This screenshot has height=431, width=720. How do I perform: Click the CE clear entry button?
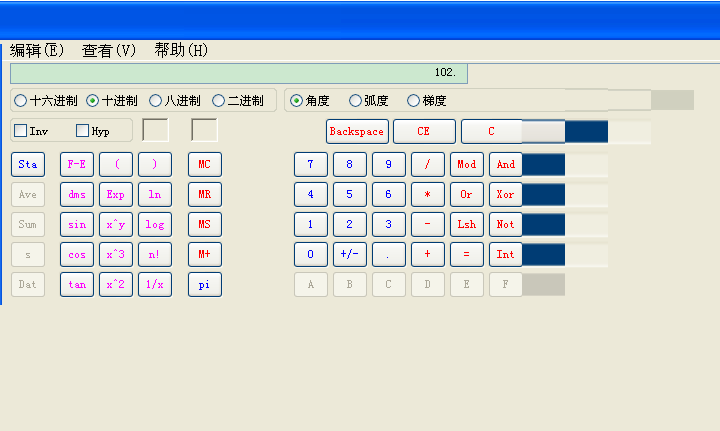424,132
